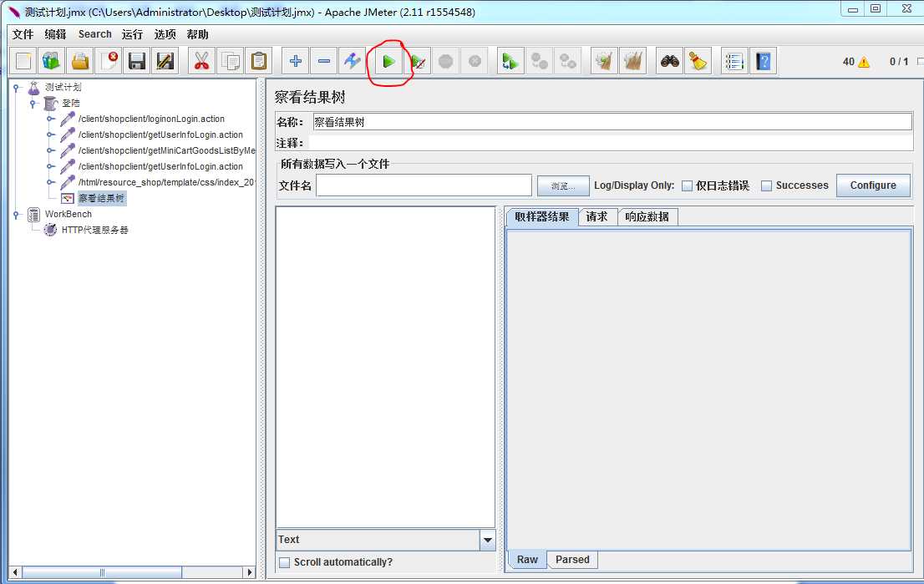Click the grey Shutdown test icon

[x=475, y=61]
